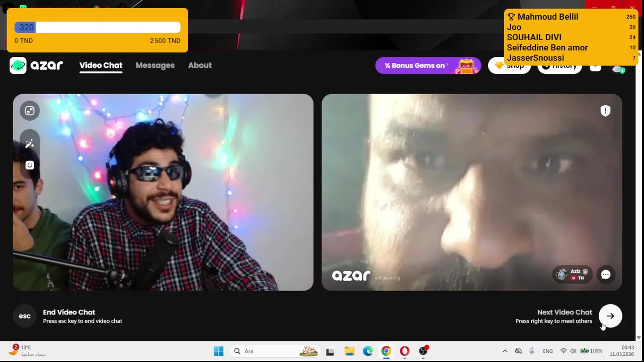The height and width of the screenshot is (362, 644).
Task: Open the chat History button
Action: [x=559, y=65]
